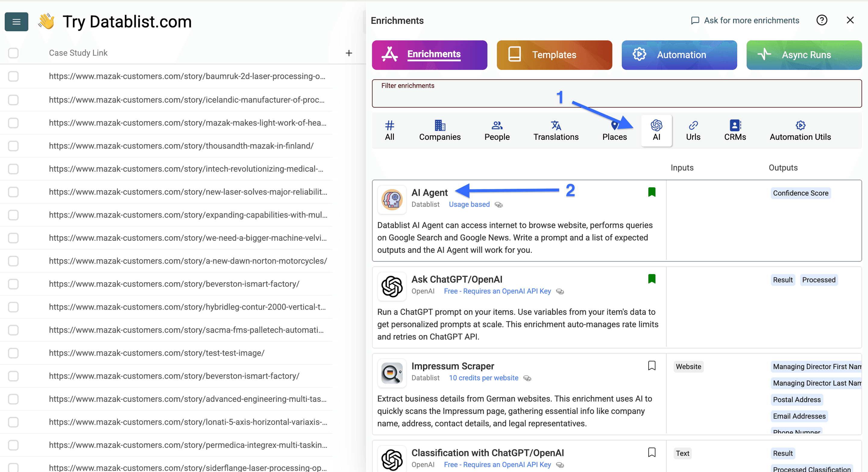Click the intech-revolutionizing-medical URL cell
Image resolution: width=868 pixels, height=472 pixels.
(x=186, y=169)
